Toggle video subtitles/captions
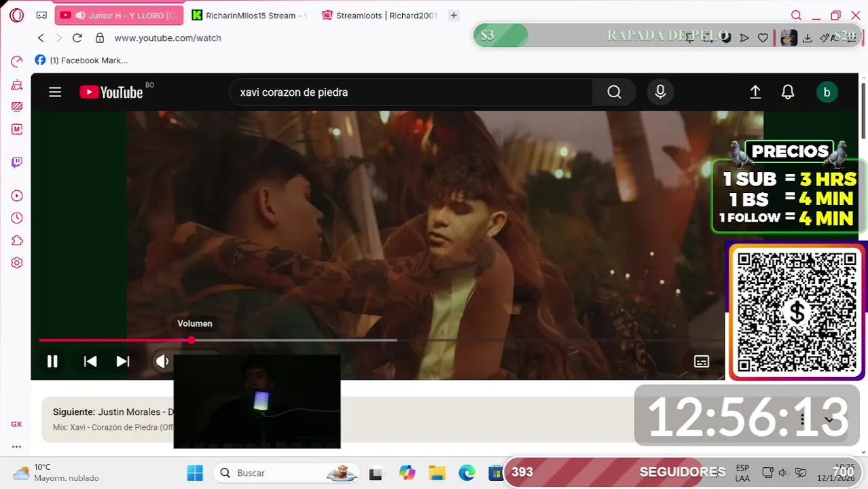868x489 pixels. click(702, 361)
